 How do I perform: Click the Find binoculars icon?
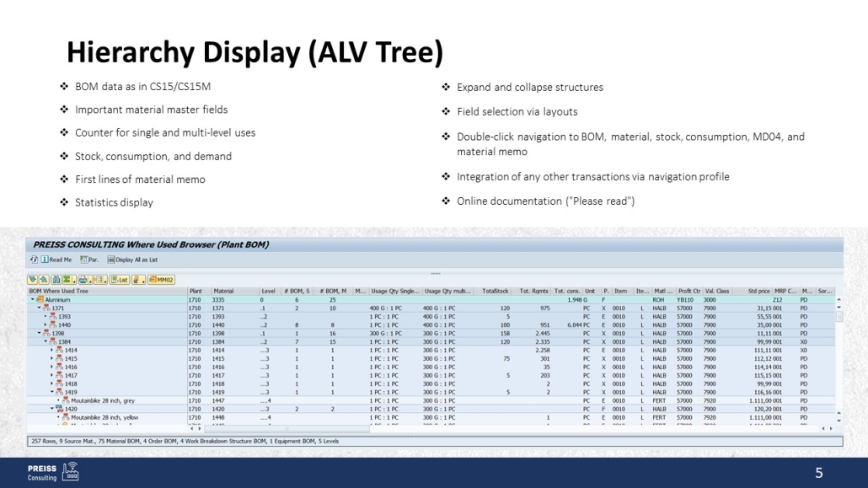(x=56, y=280)
